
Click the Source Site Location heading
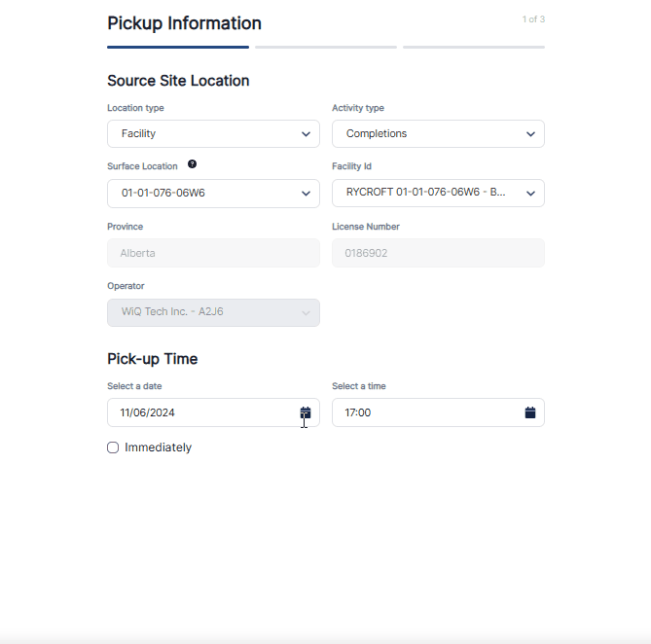coord(178,81)
